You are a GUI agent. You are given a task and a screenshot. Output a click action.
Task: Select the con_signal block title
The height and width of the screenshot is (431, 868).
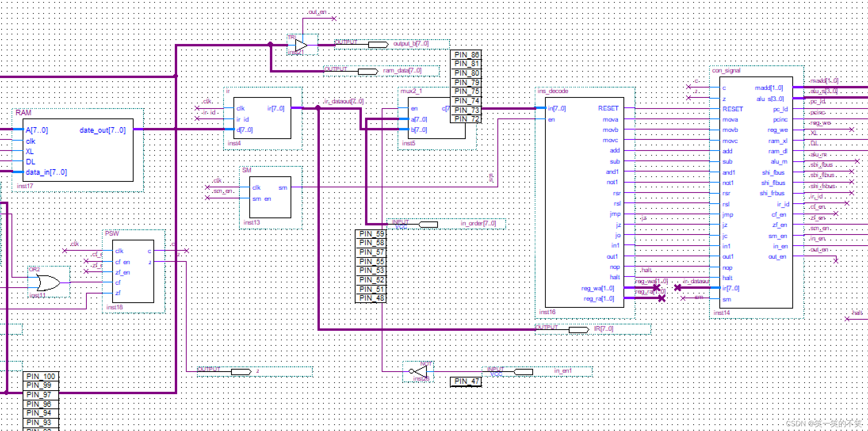pyautogui.click(x=726, y=71)
